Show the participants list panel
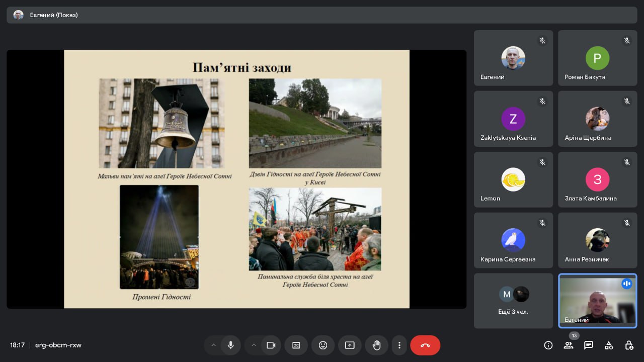644x362 pixels. point(569,345)
